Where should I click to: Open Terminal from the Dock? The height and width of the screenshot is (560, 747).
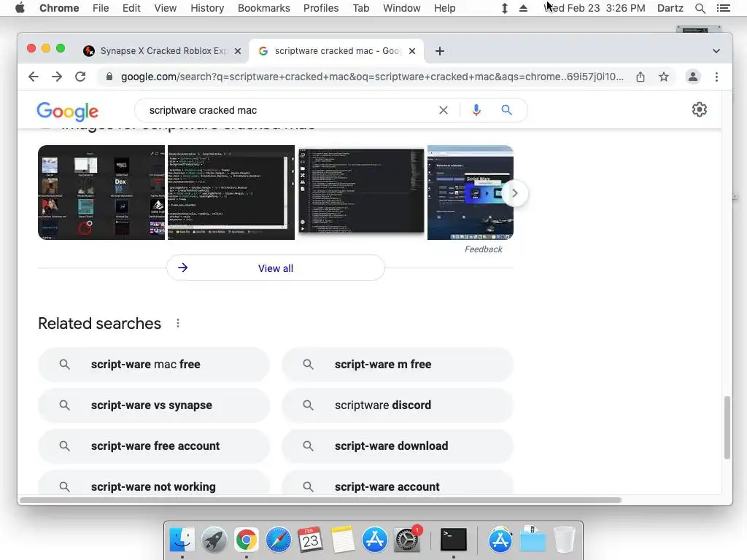453,540
